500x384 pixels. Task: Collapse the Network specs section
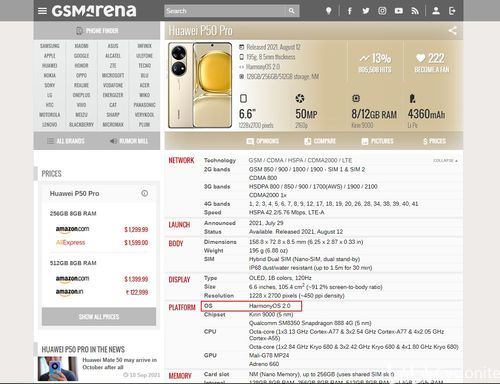pos(445,161)
